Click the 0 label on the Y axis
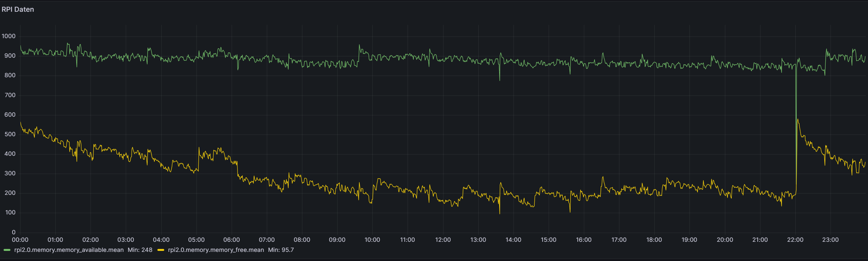Viewport: 868px width, 261px height. point(13,232)
